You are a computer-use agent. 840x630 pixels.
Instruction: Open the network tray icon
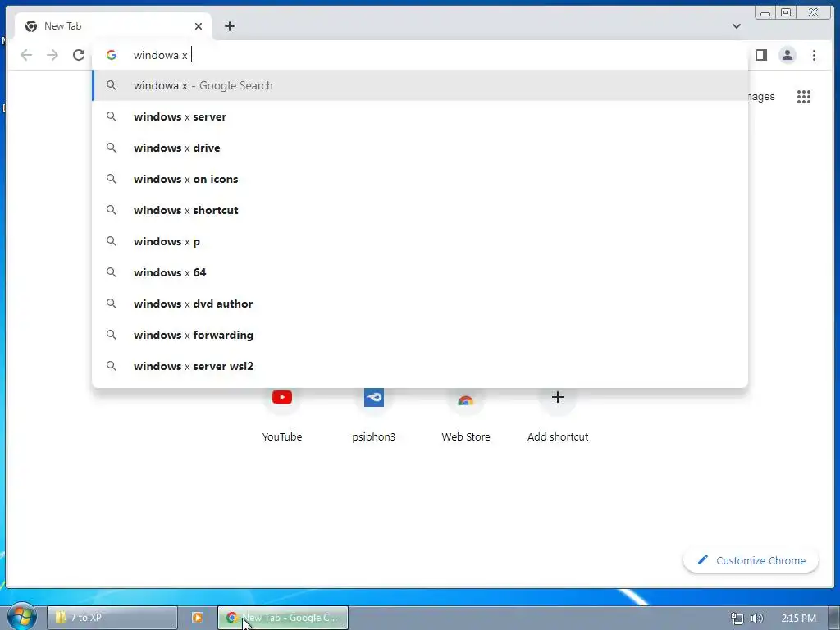(x=737, y=619)
